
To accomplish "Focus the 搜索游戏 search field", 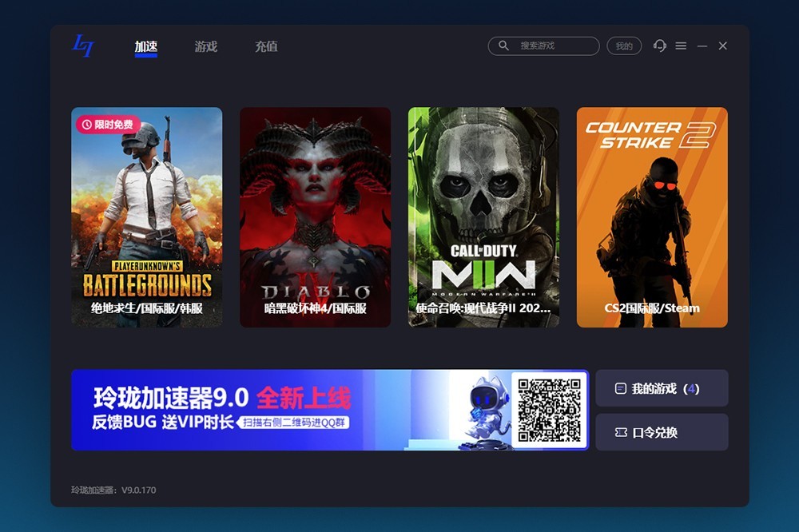I will 543,46.
